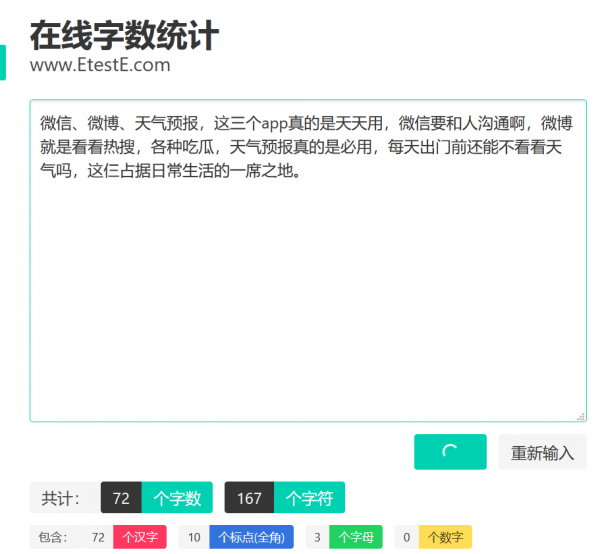Click the 个汉字 red tag
The height and width of the screenshot is (554, 600).
tap(140, 537)
